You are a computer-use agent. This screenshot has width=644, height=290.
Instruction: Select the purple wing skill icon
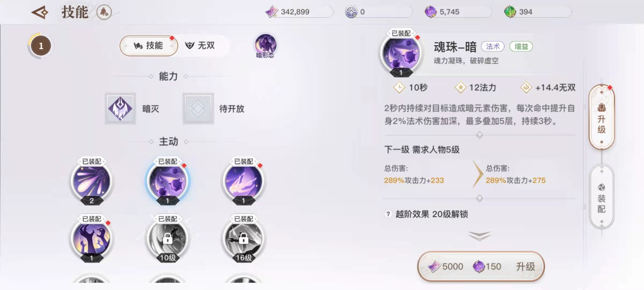click(243, 182)
